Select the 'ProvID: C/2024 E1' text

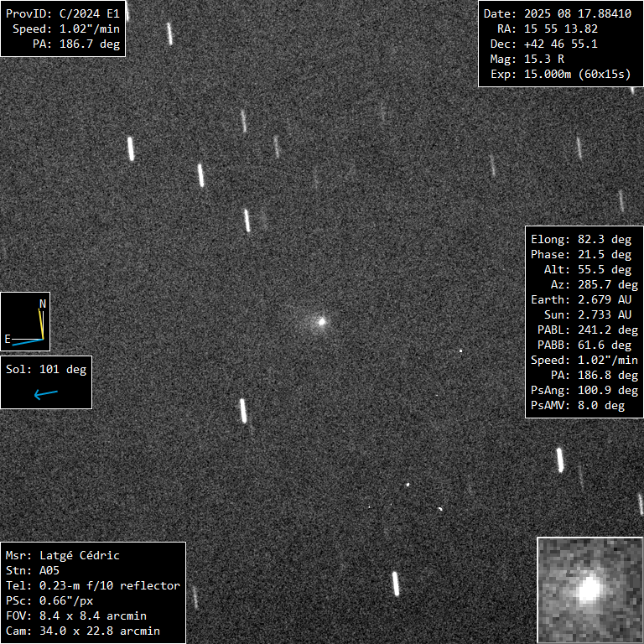click(x=62, y=13)
